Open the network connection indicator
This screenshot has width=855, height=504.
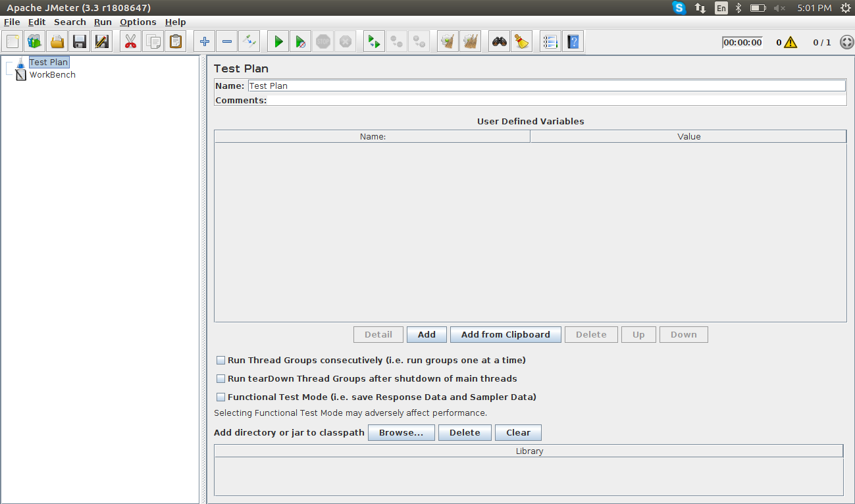click(700, 8)
